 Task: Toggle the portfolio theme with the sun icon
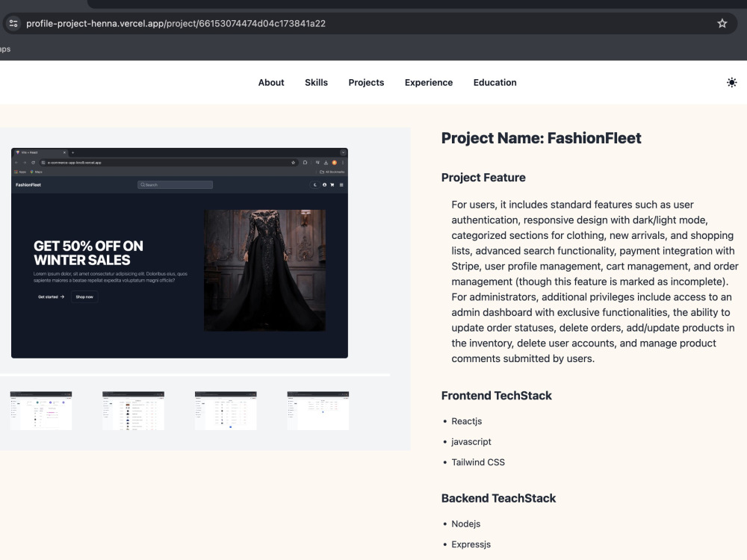tap(732, 82)
